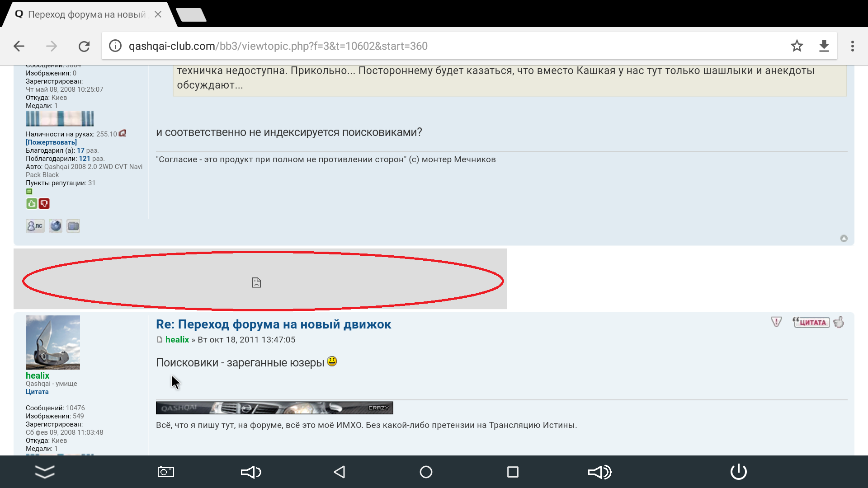Viewport: 868px width, 488px height.
Task: Click the [Пожертвовать] donate link
Action: point(51,142)
